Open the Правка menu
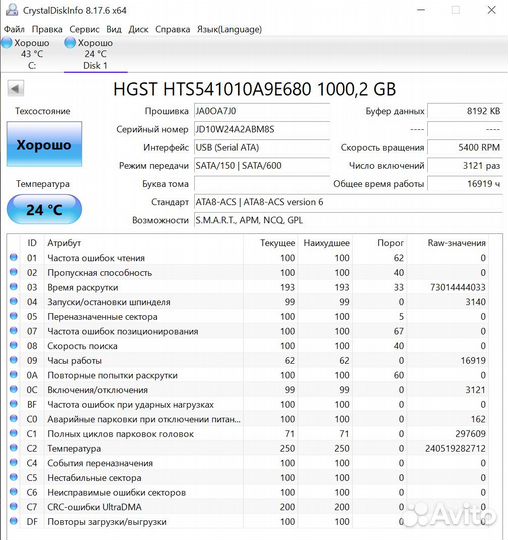This screenshot has width=508, height=540. [47, 29]
